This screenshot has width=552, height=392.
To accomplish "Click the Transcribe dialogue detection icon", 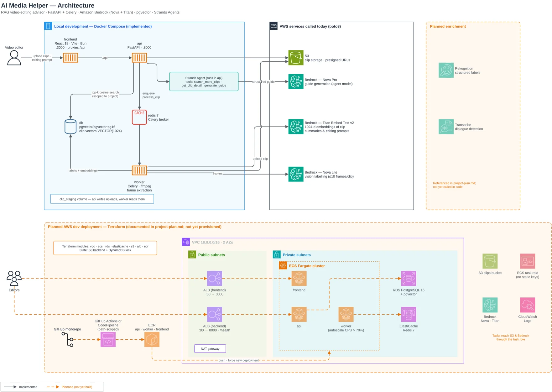I will [x=446, y=127].
